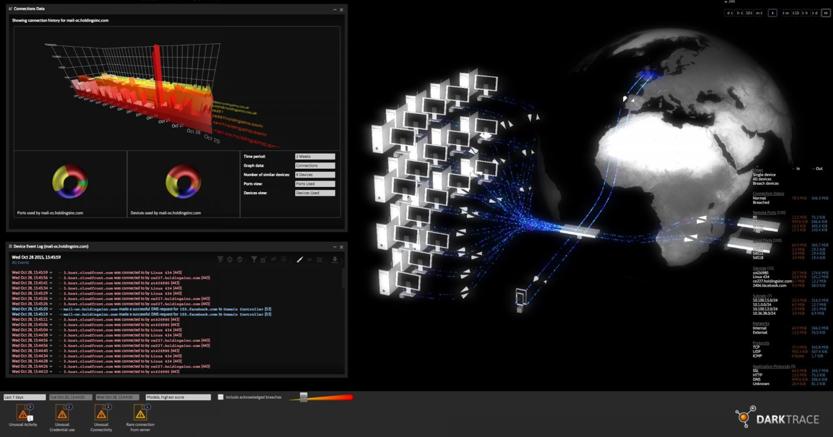The image size is (833, 437).
Task: Click the threat score slider handle
Action: click(303, 397)
